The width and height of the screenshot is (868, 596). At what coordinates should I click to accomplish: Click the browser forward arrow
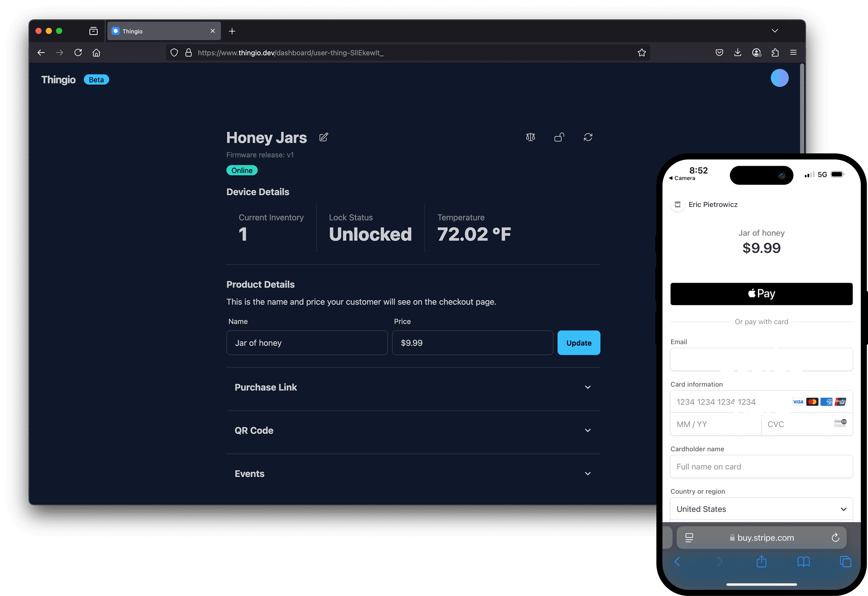(x=59, y=53)
